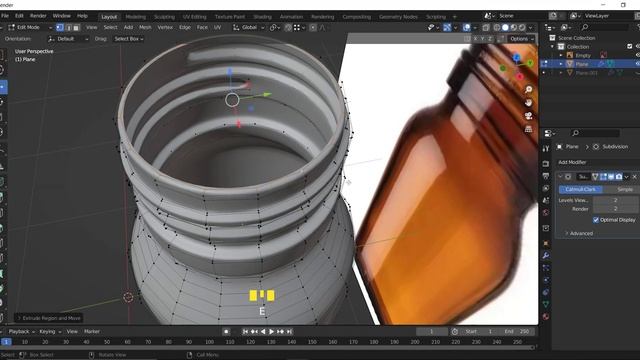
Task: Click the pan view hand icon
Action: click(528, 102)
